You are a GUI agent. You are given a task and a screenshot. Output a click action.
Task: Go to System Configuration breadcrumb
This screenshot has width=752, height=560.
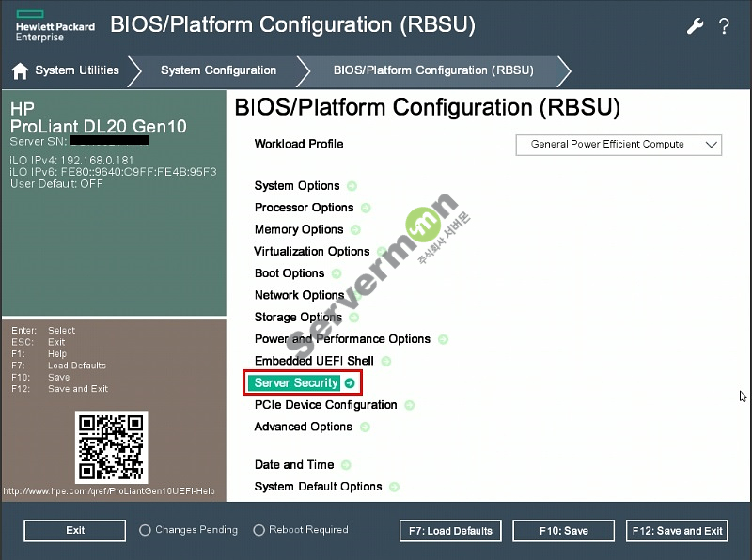[219, 70]
